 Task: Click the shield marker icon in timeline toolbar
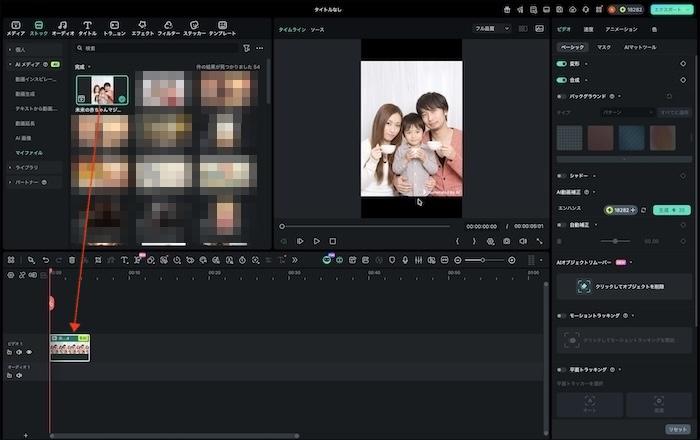tap(392, 260)
